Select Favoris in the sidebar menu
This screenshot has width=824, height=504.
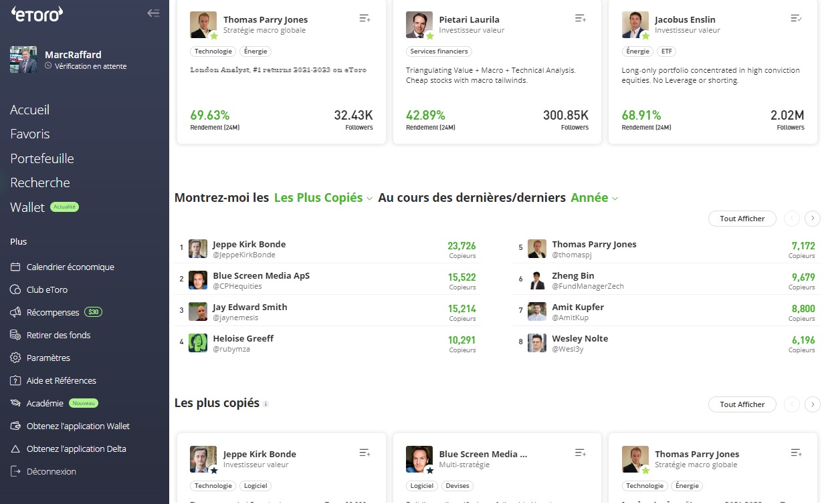(x=30, y=134)
